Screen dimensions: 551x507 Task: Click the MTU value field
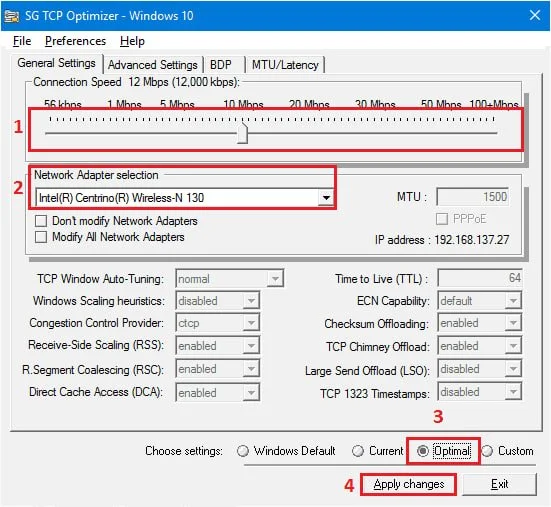[x=473, y=197]
